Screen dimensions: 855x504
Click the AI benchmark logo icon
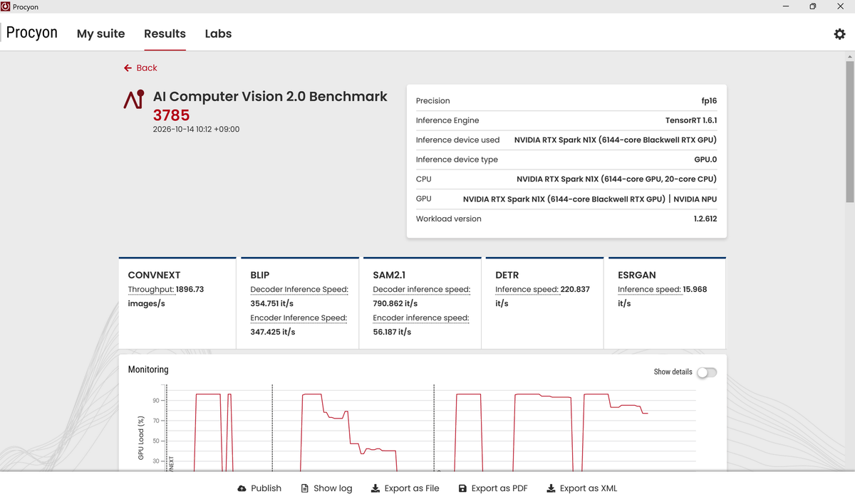click(x=134, y=100)
